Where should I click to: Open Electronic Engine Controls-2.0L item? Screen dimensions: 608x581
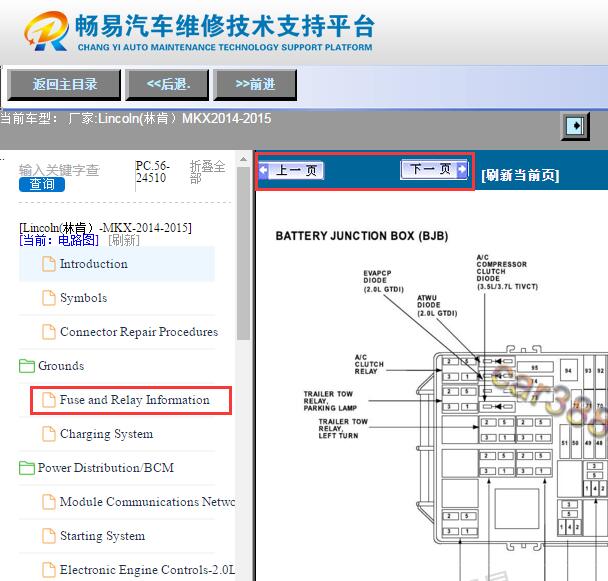pyautogui.click(x=146, y=570)
